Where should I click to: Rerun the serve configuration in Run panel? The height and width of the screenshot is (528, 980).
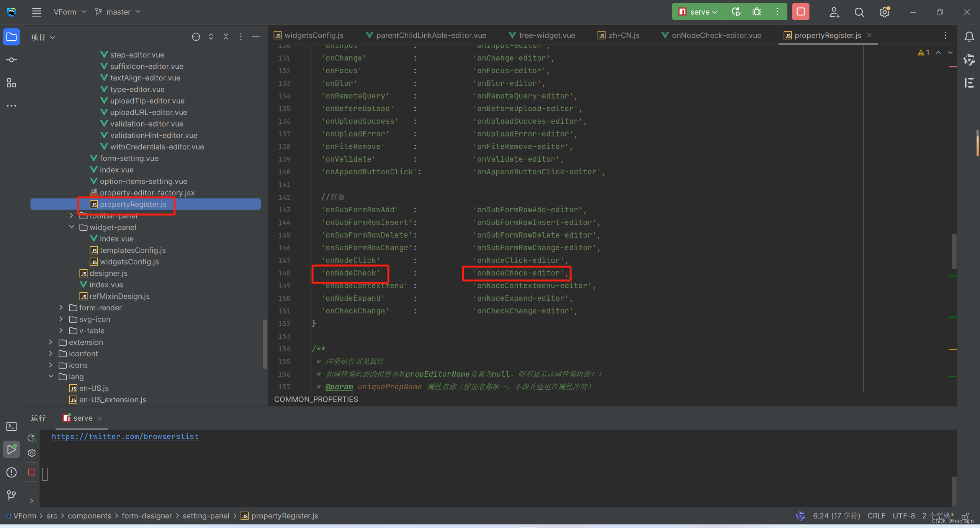click(32, 438)
